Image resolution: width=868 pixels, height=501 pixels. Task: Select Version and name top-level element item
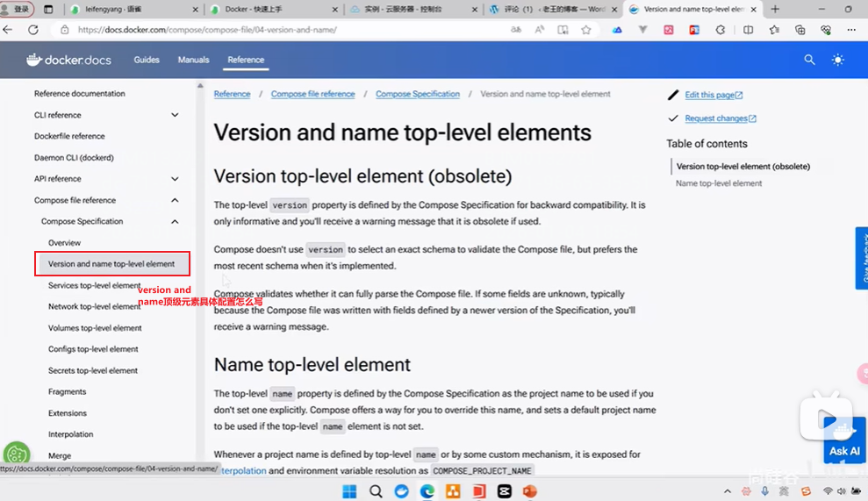(111, 264)
